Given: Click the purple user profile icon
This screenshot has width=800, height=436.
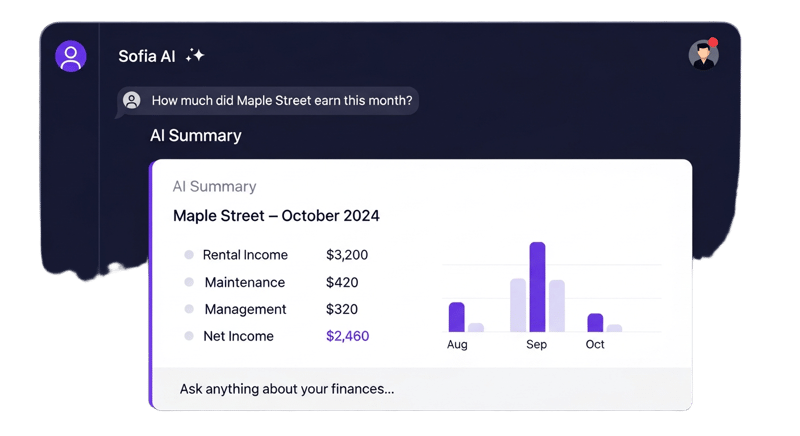Looking at the screenshot, I should 70,56.
